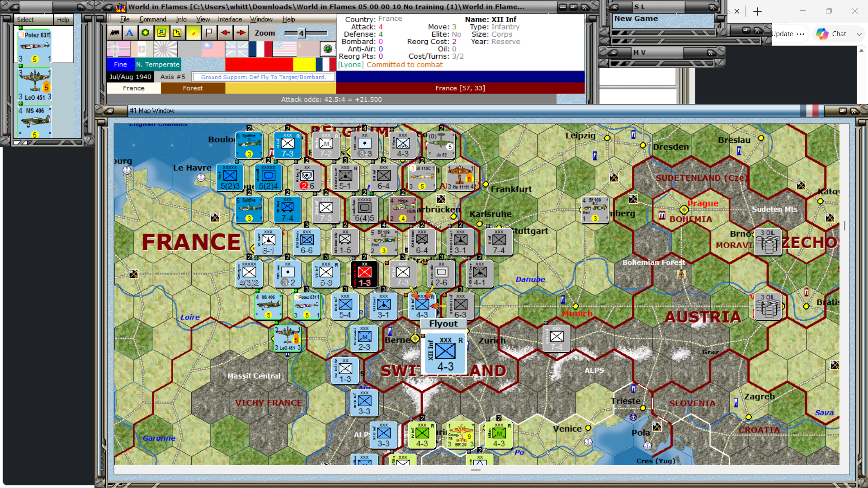
Task: Click the Jul/Aug 1940 turn date label
Action: 130,77
